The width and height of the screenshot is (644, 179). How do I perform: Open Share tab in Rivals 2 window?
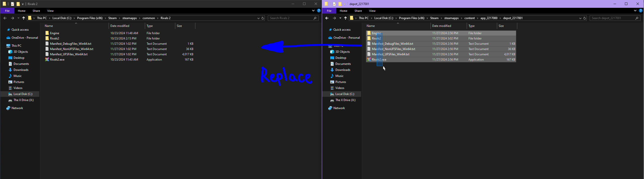click(36, 11)
